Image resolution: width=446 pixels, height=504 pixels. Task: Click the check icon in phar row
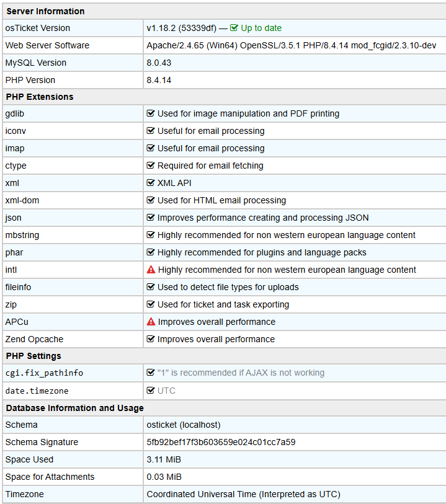click(x=151, y=252)
